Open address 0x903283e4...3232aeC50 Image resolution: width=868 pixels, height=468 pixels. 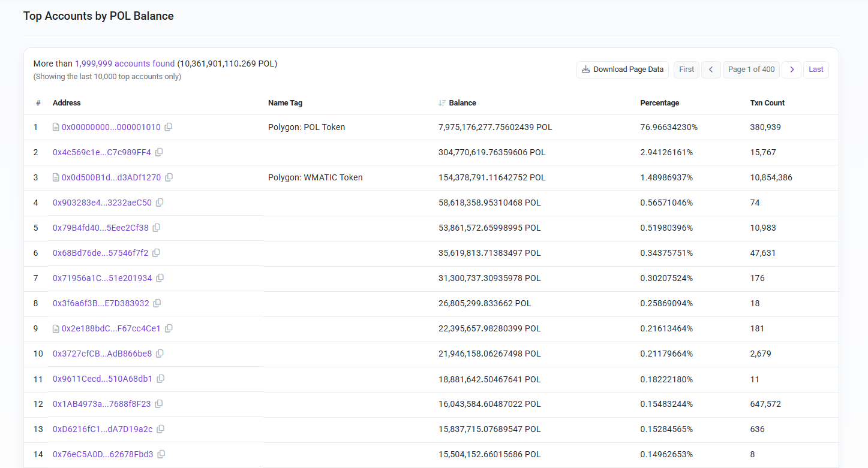[x=102, y=203]
